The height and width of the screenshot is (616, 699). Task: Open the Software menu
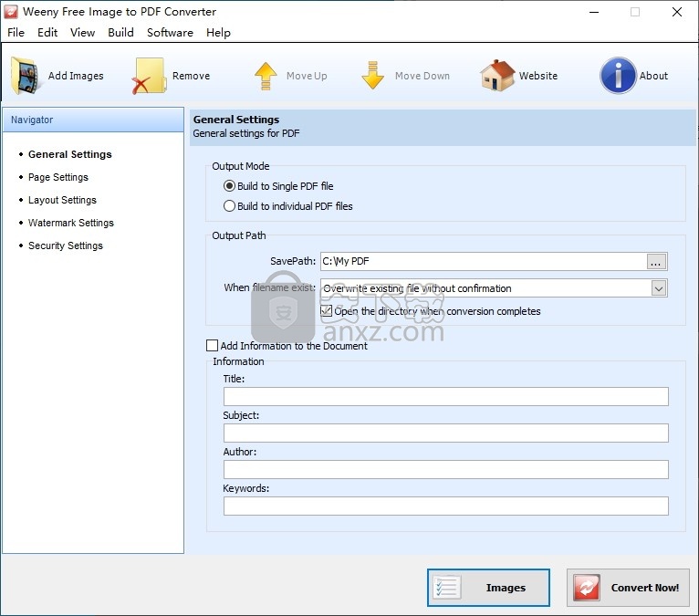tap(170, 33)
